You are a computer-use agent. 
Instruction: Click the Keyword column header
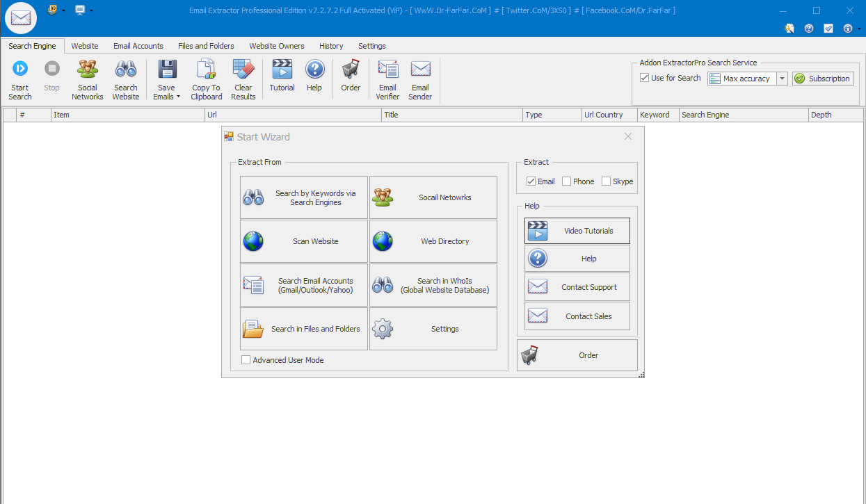658,115
